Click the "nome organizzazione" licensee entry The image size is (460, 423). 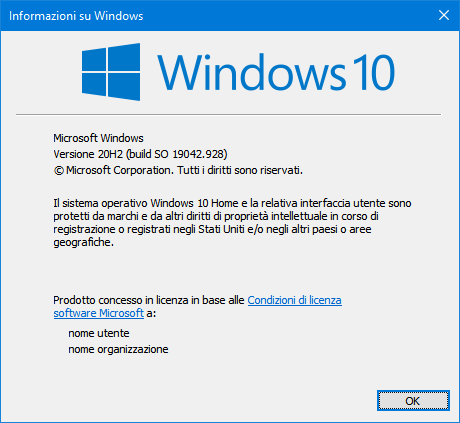coord(118,349)
